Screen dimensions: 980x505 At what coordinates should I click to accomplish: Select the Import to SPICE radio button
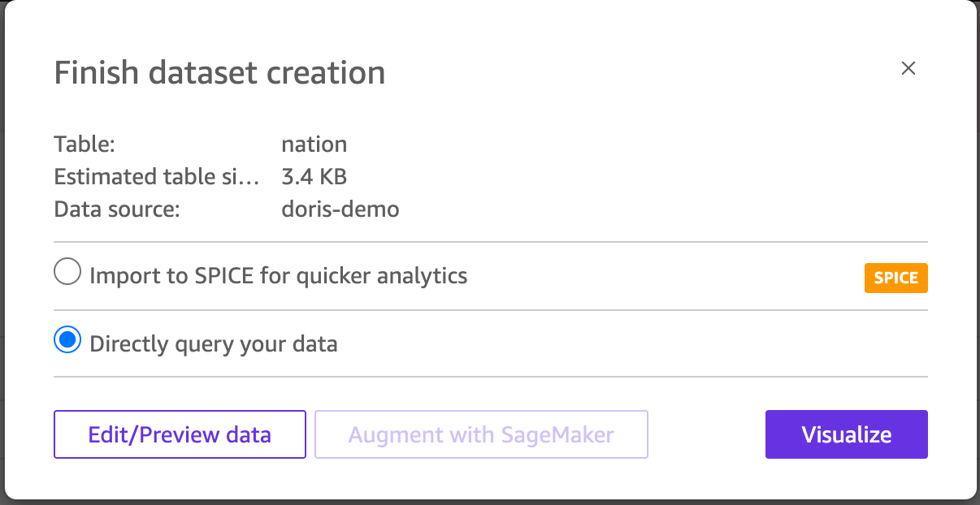(67, 272)
